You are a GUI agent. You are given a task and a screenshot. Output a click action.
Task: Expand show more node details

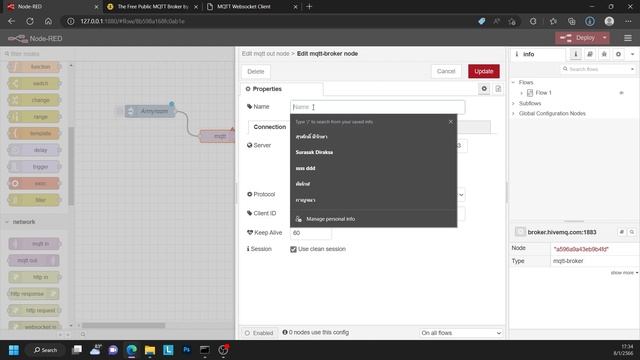pos(624,273)
